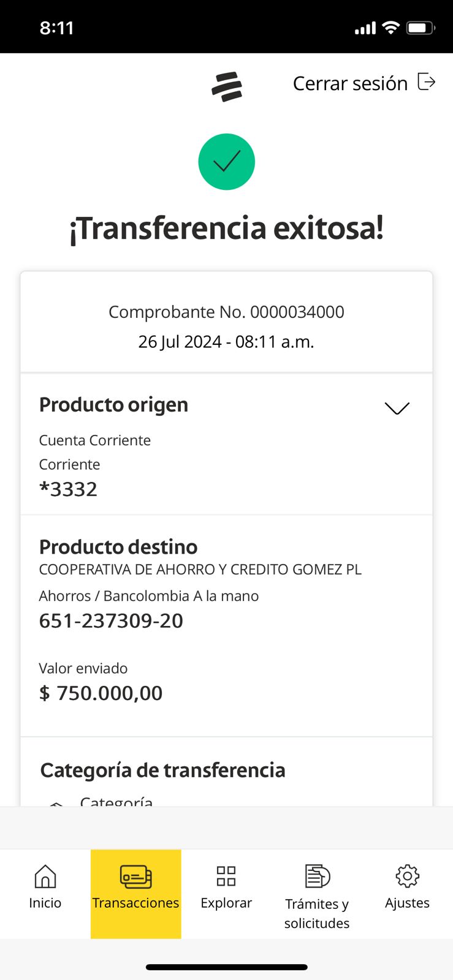Tap the Trámites y solicitudes document icon

click(317, 876)
